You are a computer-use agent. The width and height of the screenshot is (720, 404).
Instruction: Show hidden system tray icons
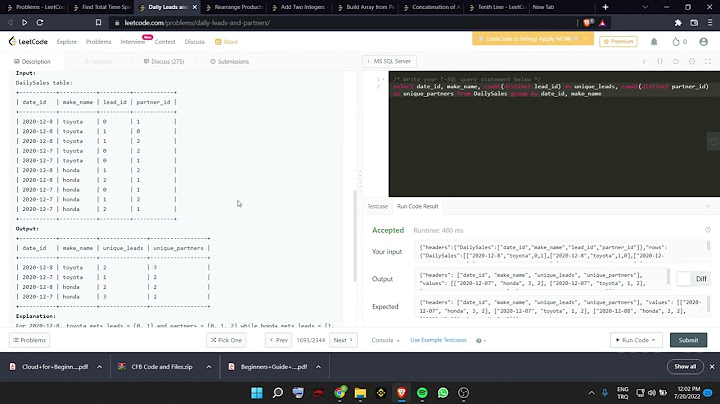591,393
